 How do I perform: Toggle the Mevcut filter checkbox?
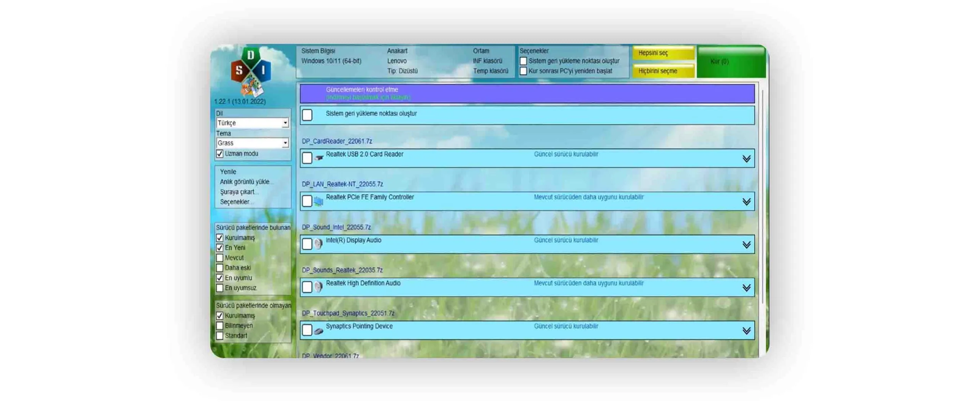click(220, 258)
